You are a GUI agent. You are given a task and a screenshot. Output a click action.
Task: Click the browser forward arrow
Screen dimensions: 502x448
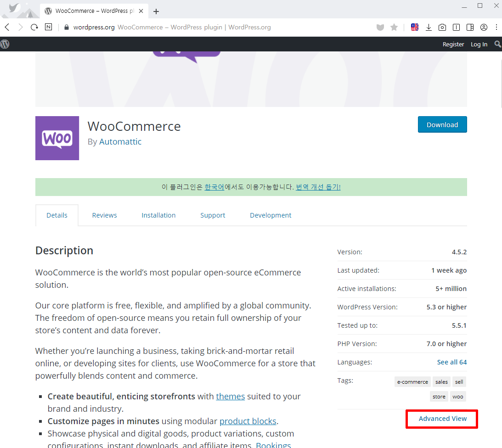point(21,27)
